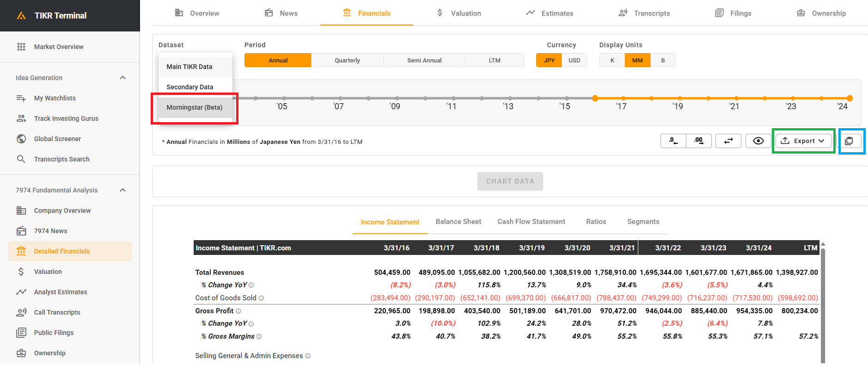
Task: Click Company Overview building icon
Action: pos(21,211)
